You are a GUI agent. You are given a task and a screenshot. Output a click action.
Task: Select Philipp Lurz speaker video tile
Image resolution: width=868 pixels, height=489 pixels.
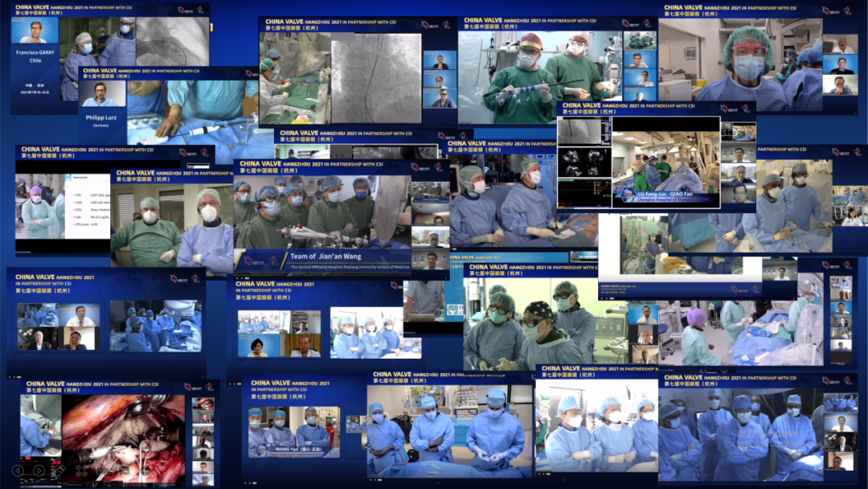pos(104,93)
